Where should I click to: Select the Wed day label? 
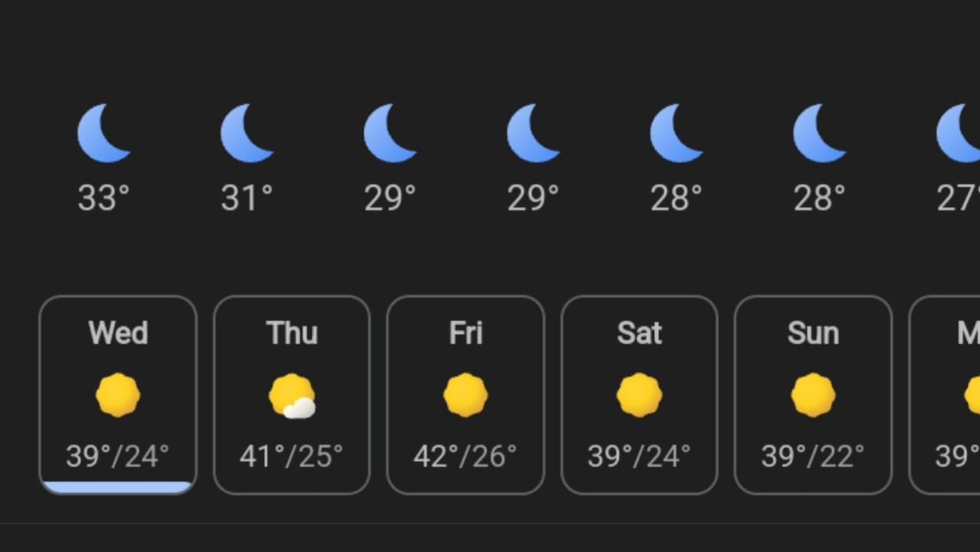pyautogui.click(x=118, y=333)
